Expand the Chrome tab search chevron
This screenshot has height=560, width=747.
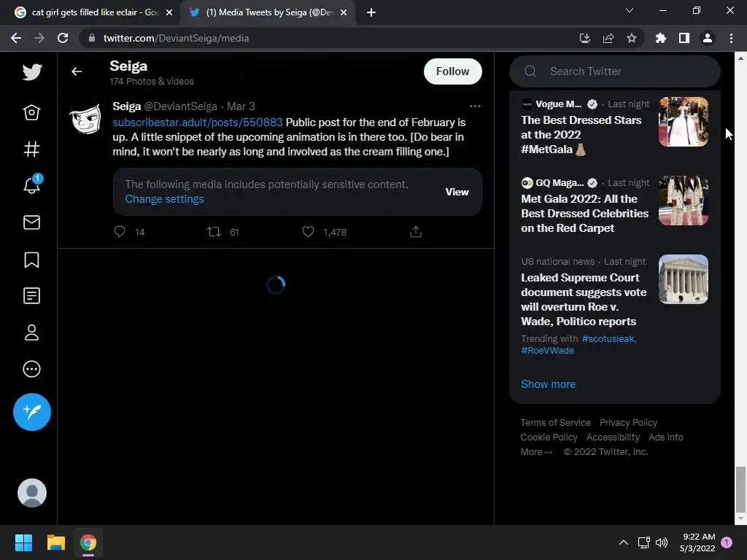(630, 10)
